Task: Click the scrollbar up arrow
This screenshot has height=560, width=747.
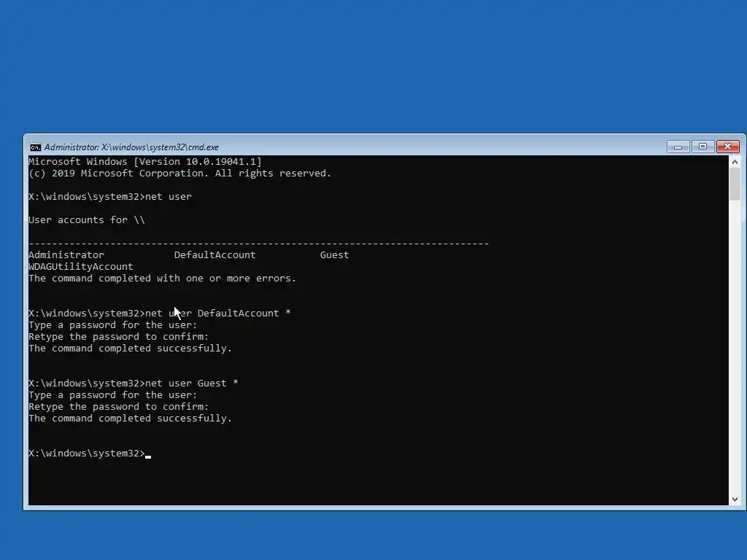Action: (x=735, y=163)
